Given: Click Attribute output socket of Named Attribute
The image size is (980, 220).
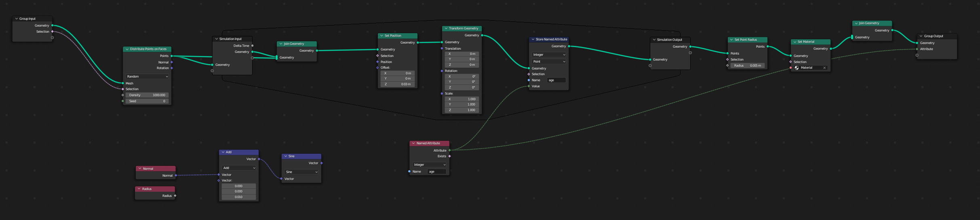Looking at the screenshot, I should [449, 150].
